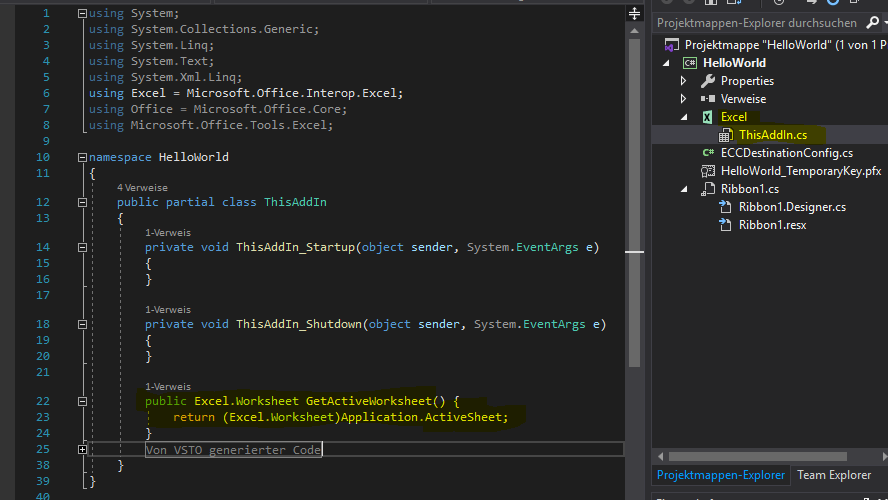Click the "Von VSTO generierter Code" region box
The width and height of the screenshot is (888, 500).
coord(233,450)
